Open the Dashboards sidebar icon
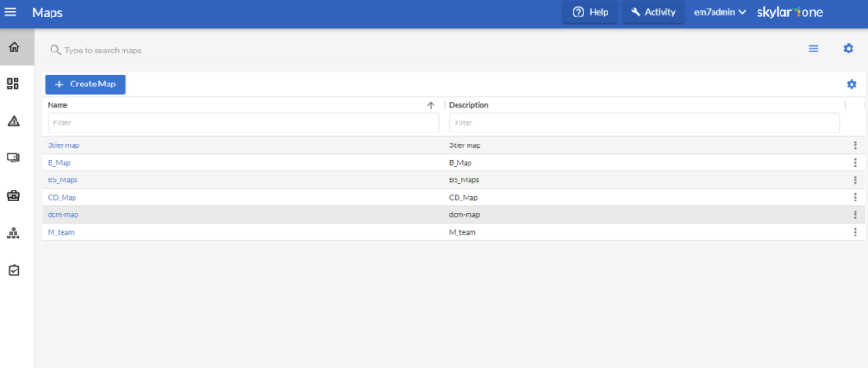 point(14,84)
